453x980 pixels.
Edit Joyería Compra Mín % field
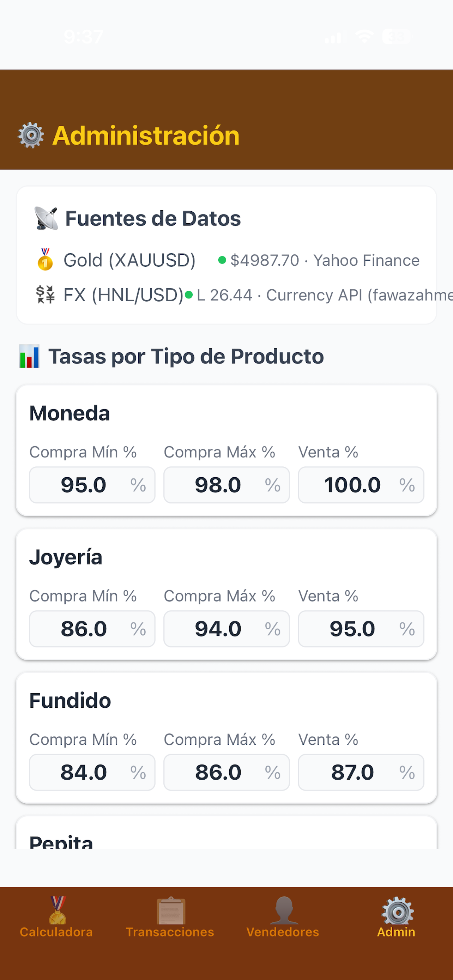(92, 629)
